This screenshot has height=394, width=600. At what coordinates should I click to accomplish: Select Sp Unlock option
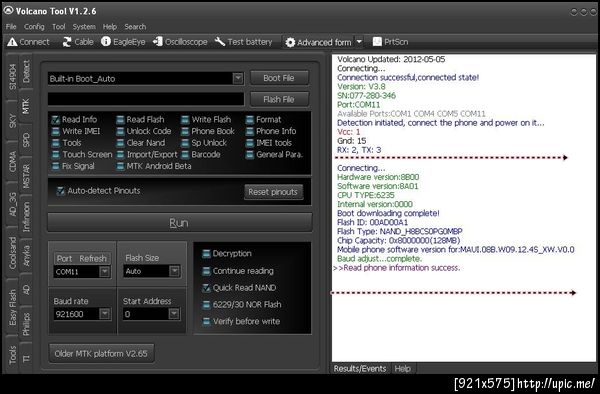[x=185, y=143]
